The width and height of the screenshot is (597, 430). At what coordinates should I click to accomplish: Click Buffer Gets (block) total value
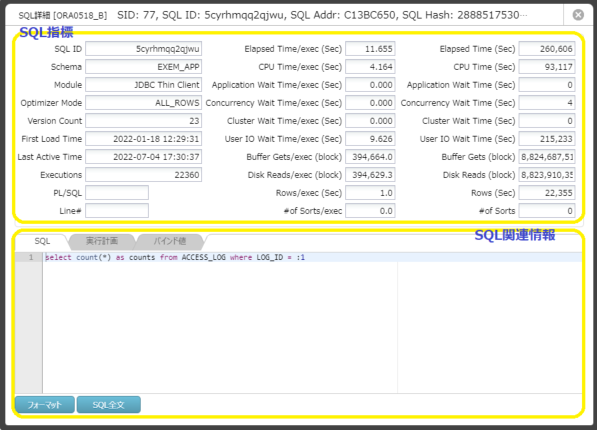[x=547, y=157]
